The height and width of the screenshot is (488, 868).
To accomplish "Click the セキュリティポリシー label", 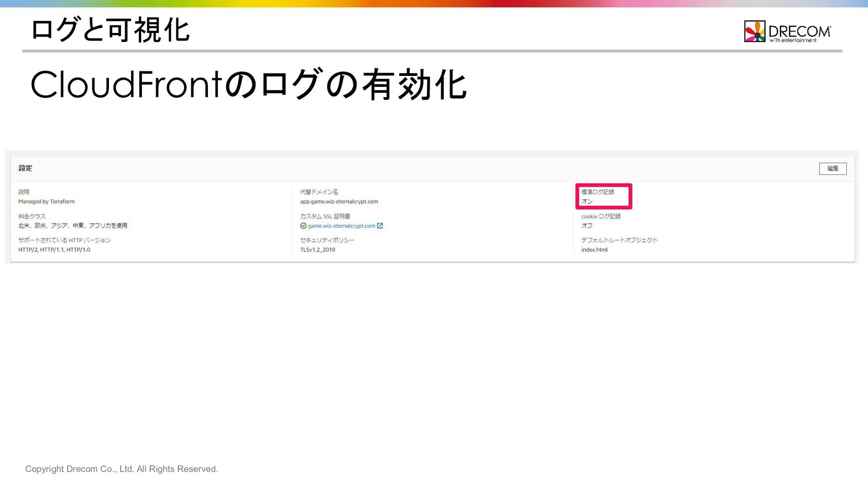I will [x=327, y=240].
